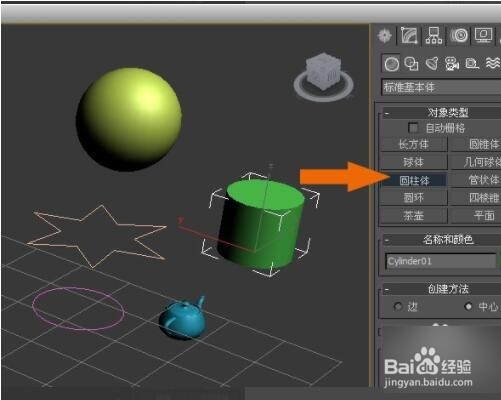Open the Hierarchy panel tab
This screenshot has width=501, height=400.
[434, 35]
